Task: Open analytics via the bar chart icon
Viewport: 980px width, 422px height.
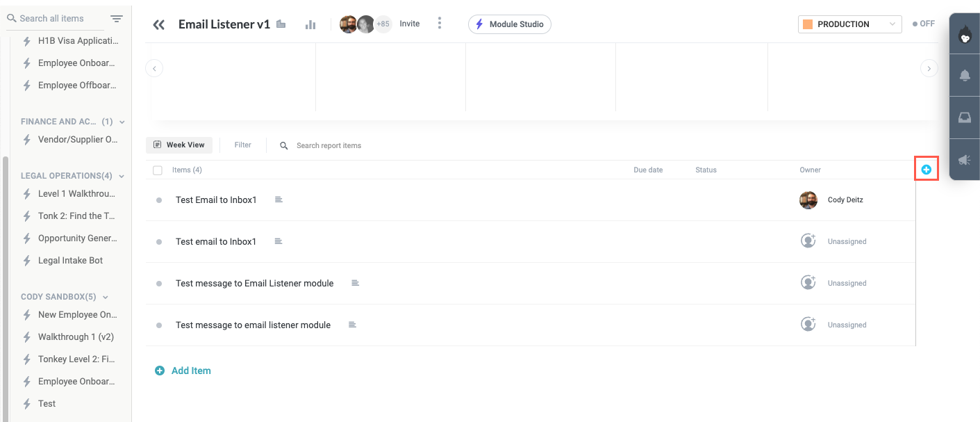Action: [x=310, y=24]
